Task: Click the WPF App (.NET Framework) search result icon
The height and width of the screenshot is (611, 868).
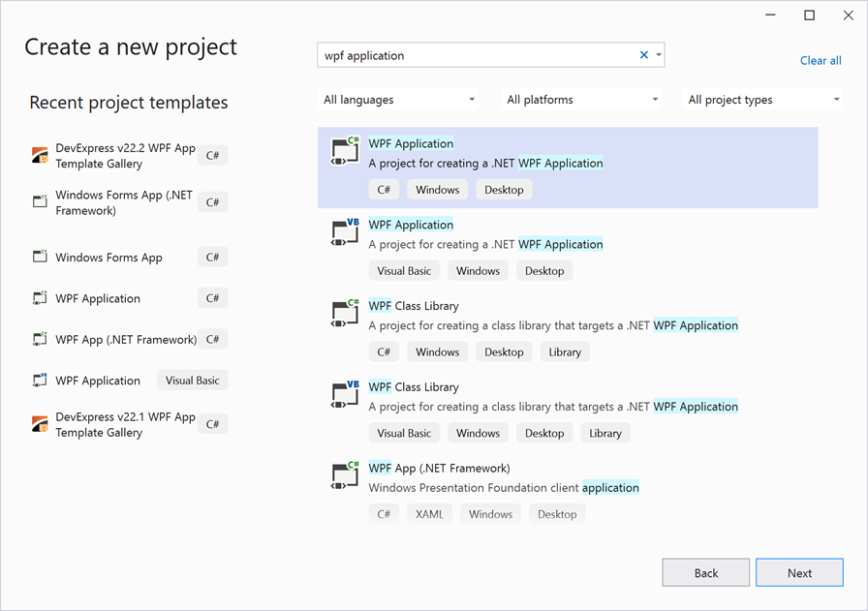Action: (x=345, y=476)
